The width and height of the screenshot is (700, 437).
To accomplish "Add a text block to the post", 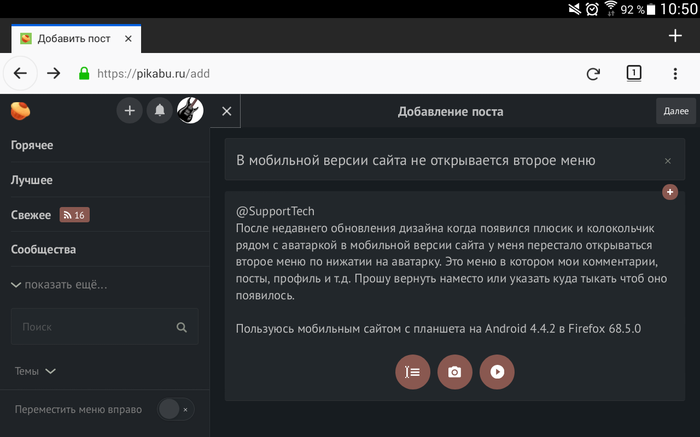I will coord(413,371).
